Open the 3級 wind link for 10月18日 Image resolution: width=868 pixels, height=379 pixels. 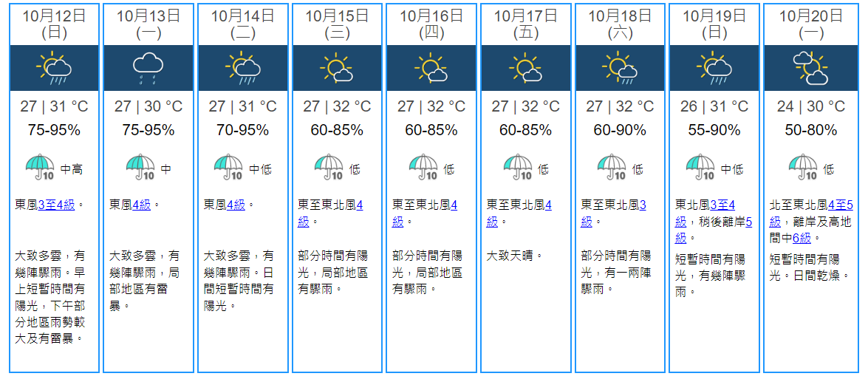point(642,205)
